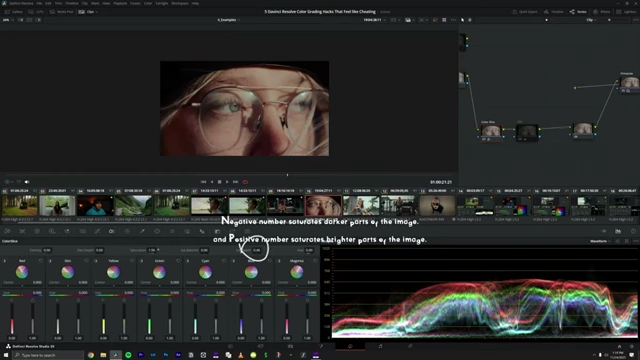640x360 pixels.
Task: Click the stop playback button
Action: tap(220, 182)
